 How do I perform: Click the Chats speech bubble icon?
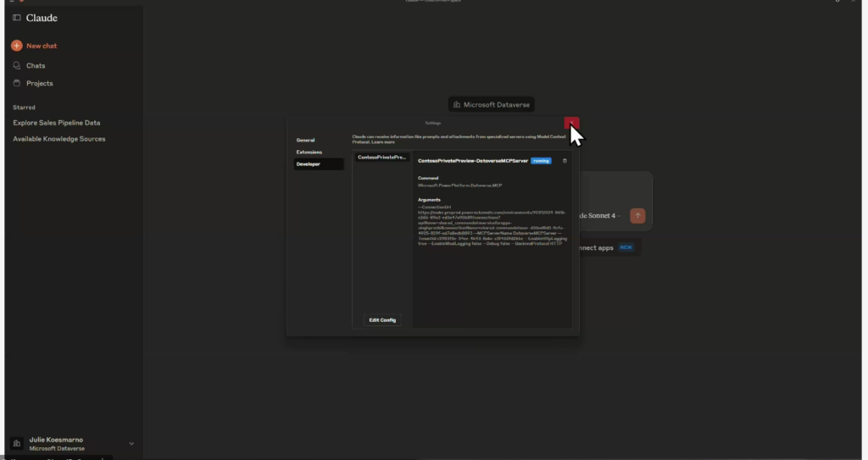coord(17,65)
